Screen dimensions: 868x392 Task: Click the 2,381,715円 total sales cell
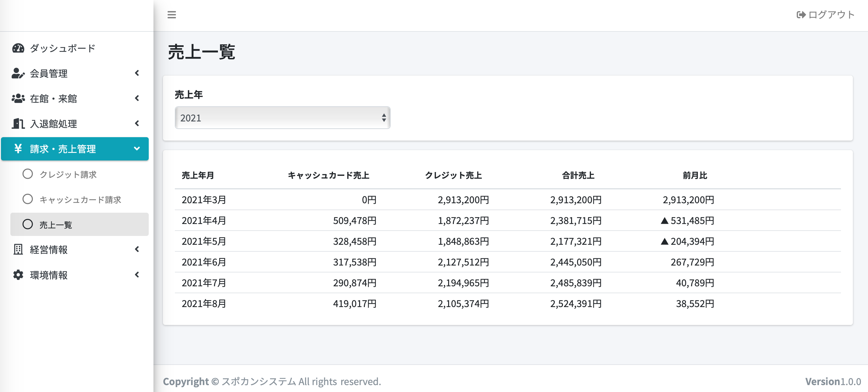576,221
